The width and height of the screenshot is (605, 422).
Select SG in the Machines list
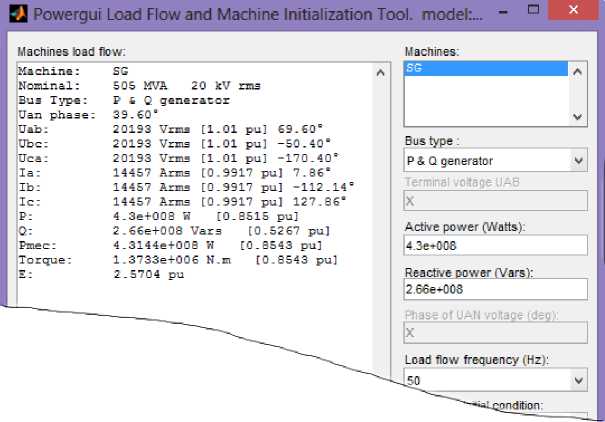tap(486, 68)
